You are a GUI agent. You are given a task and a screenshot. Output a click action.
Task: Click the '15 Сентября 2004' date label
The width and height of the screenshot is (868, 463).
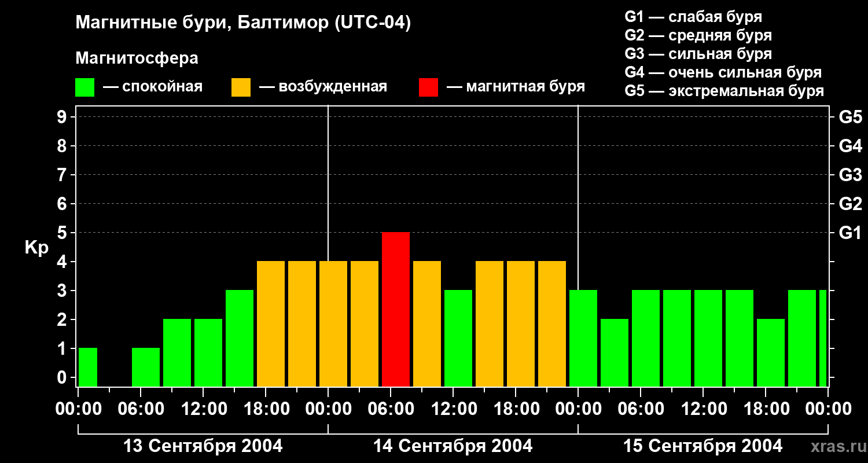click(703, 446)
